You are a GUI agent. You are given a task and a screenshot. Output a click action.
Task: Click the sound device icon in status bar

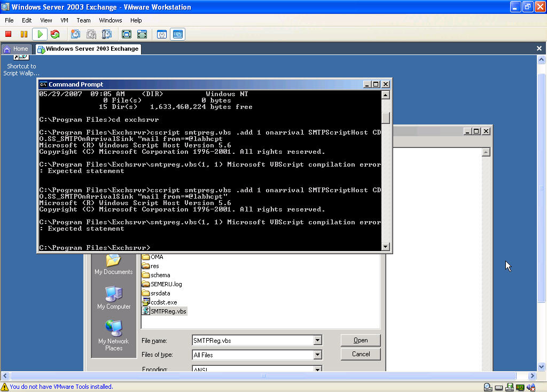point(531,387)
